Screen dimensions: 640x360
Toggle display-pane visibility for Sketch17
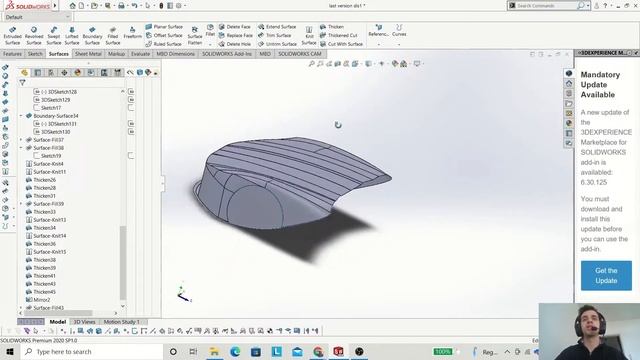[131, 108]
